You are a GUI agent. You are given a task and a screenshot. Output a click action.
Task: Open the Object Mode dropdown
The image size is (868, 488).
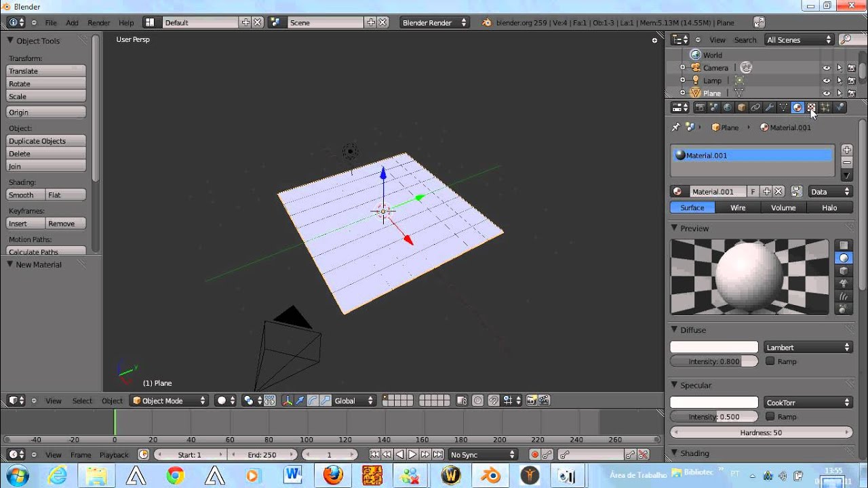pyautogui.click(x=169, y=401)
